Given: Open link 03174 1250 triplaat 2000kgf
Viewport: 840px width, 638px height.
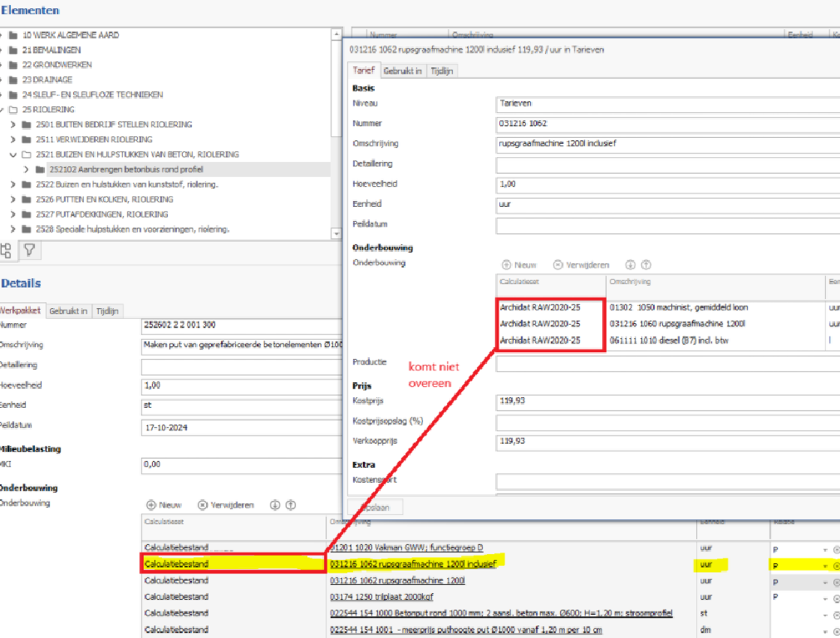Looking at the screenshot, I should pos(381,596).
